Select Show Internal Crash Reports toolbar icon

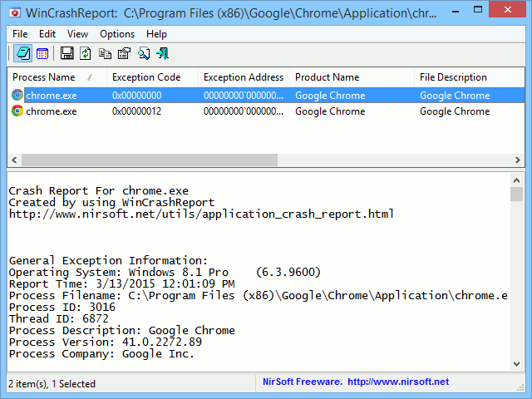[x=22, y=53]
